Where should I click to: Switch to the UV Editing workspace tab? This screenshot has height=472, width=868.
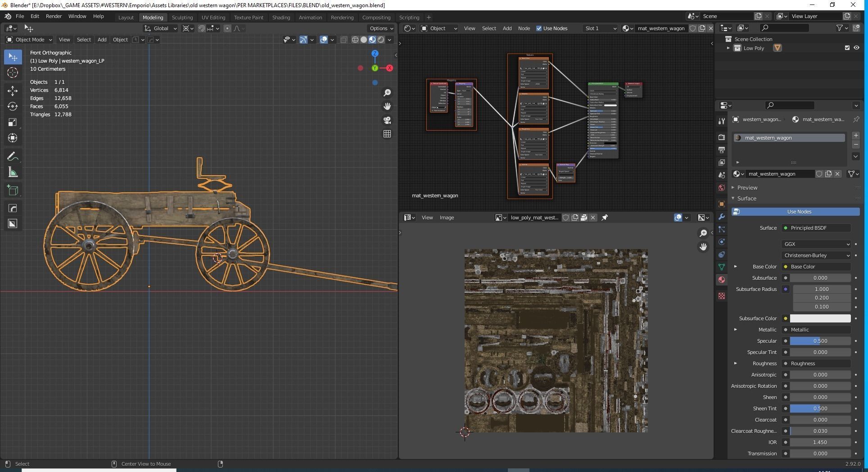(213, 18)
